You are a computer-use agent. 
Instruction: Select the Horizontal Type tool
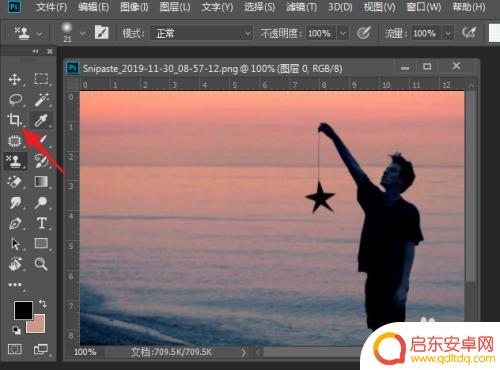42,223
